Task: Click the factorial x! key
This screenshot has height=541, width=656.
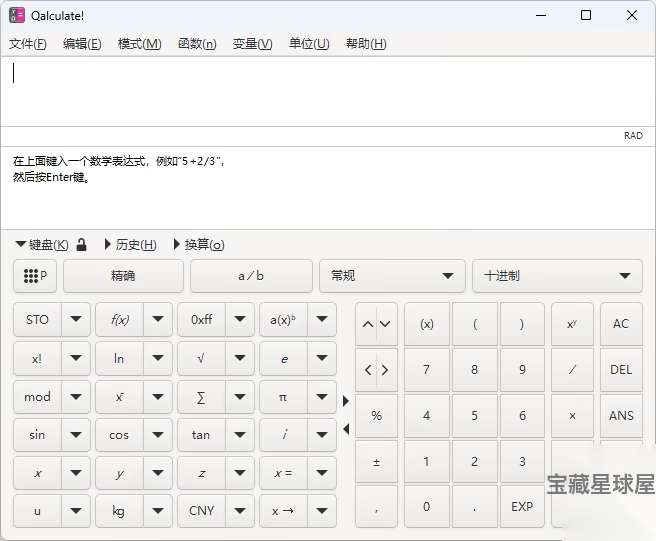Action: pos(37,359)
